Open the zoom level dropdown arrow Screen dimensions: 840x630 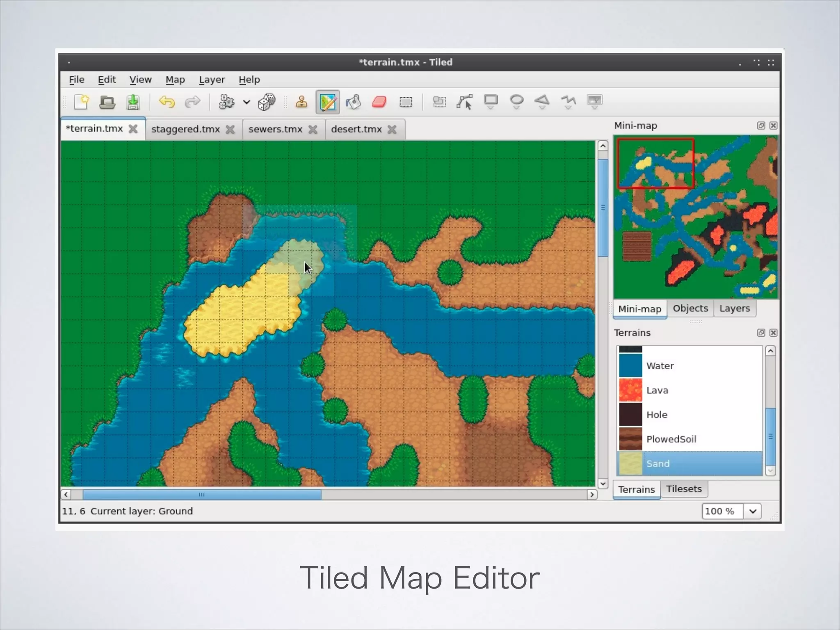(753, 511)
